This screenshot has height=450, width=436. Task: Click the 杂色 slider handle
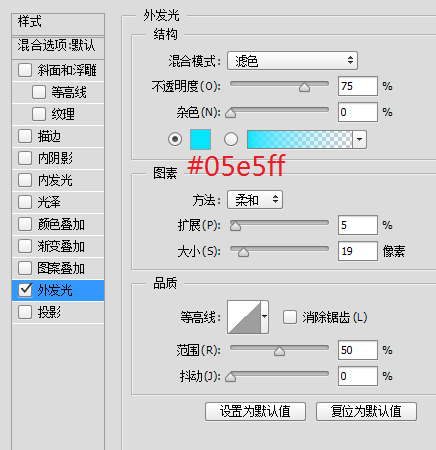[x=231, y=113]
